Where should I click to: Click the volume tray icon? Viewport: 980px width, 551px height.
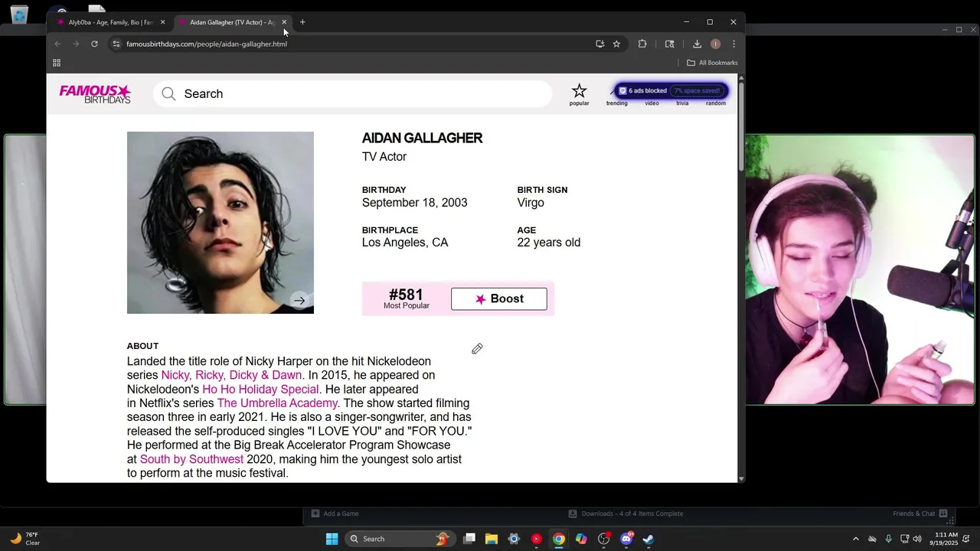click(917, 539)
